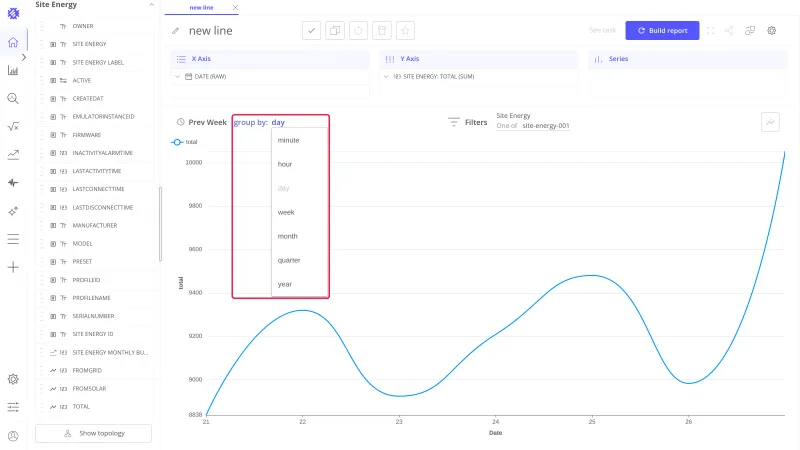Open settings gear in left sidebar

[13, 379]
